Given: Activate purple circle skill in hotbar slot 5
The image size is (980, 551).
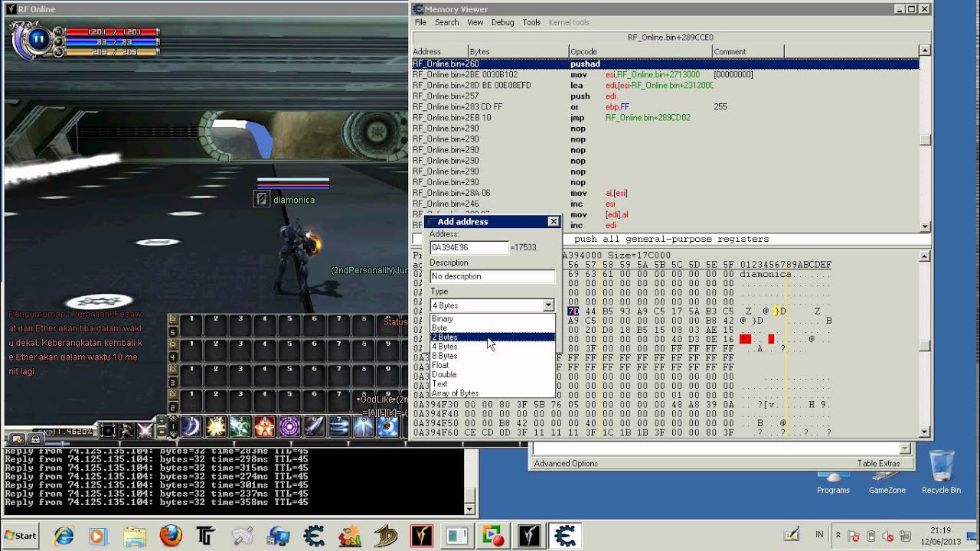Looking at the screenshot, I should pos(289,426).
